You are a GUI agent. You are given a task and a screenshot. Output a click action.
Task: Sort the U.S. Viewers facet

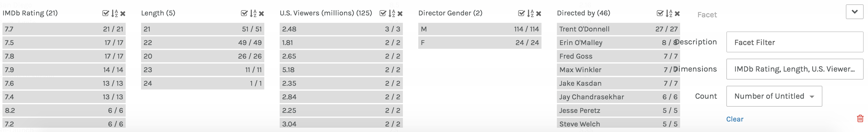[x=391, y=14]
